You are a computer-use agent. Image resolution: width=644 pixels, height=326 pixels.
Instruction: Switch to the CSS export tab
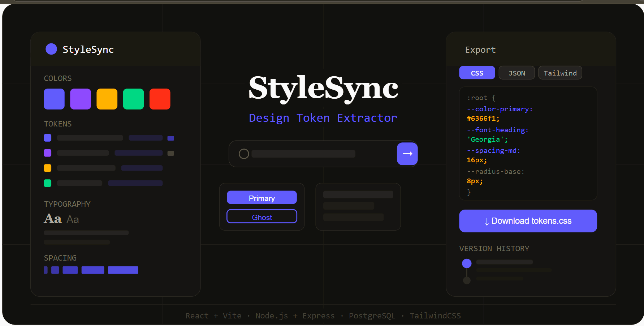[477, 73]
